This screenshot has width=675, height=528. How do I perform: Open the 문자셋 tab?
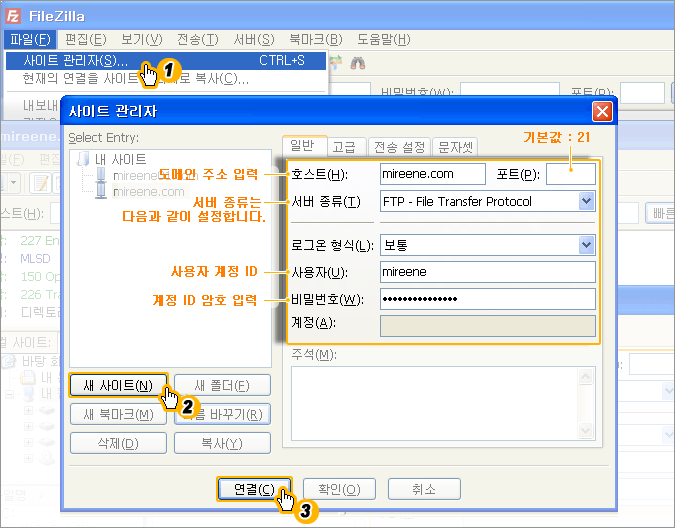(455, 147)
